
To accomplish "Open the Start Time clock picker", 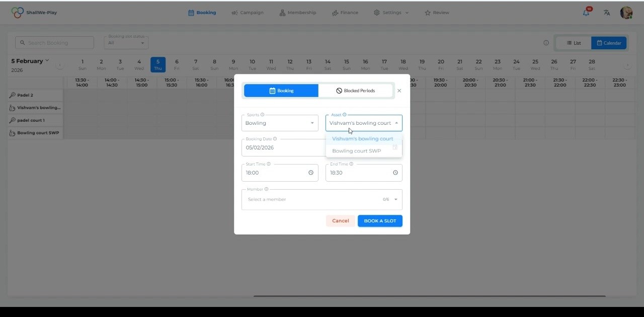I will [311, 173].
